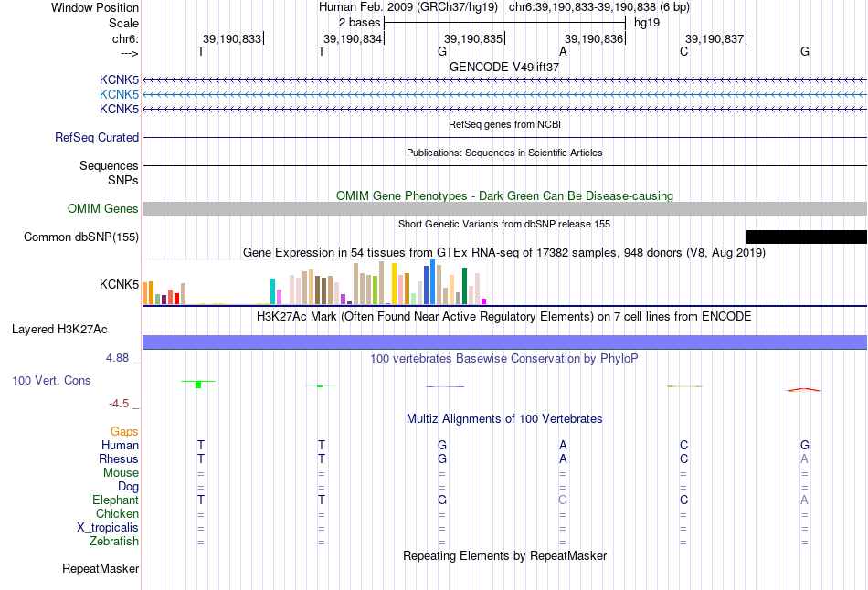This screenshot has height=590, width=868.
Task: Open the RefSeq genes from NCBI track title
Action: click(504, 124)
